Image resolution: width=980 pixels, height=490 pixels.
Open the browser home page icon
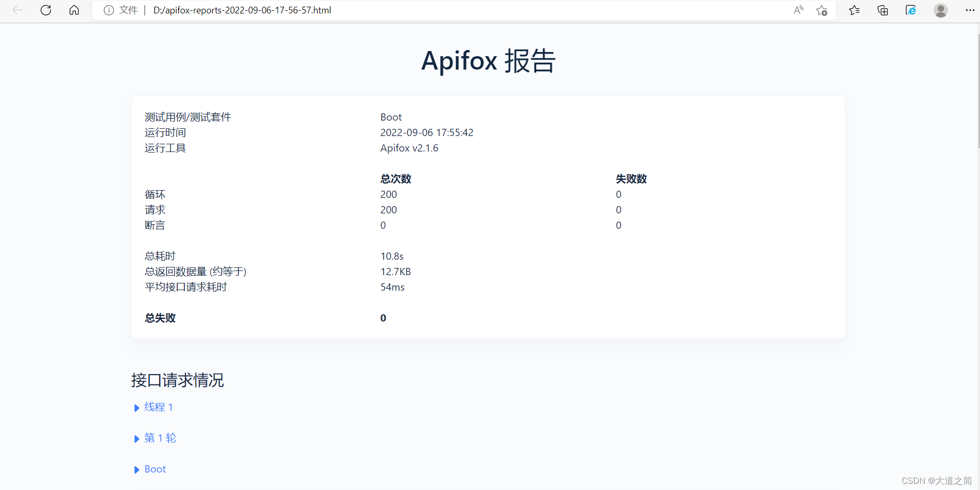(74, 10)
